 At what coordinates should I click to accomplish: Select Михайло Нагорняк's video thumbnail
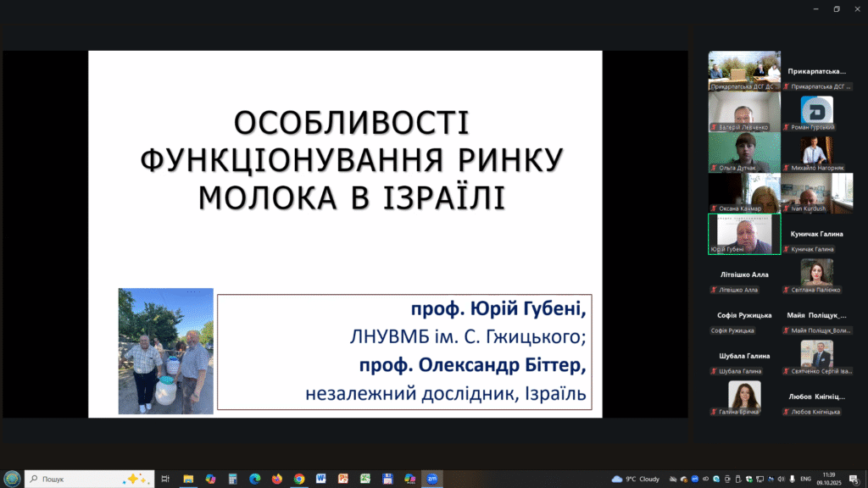(816, 152)
